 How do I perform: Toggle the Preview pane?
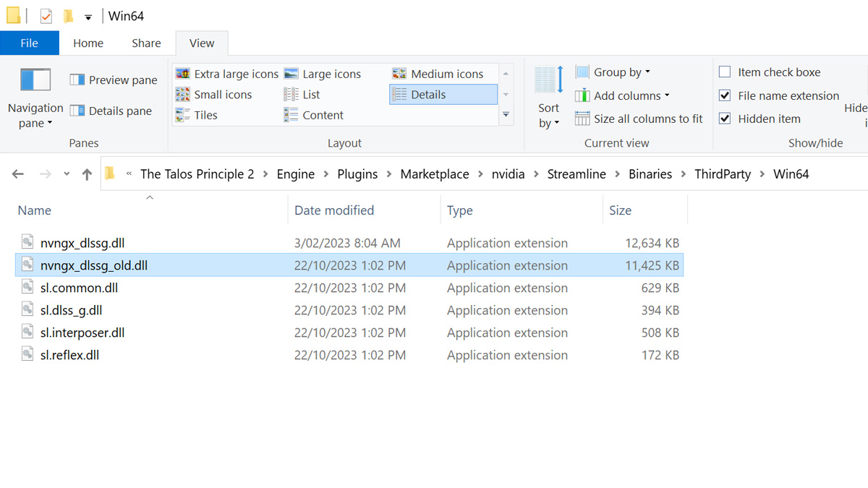click(114, 80)
